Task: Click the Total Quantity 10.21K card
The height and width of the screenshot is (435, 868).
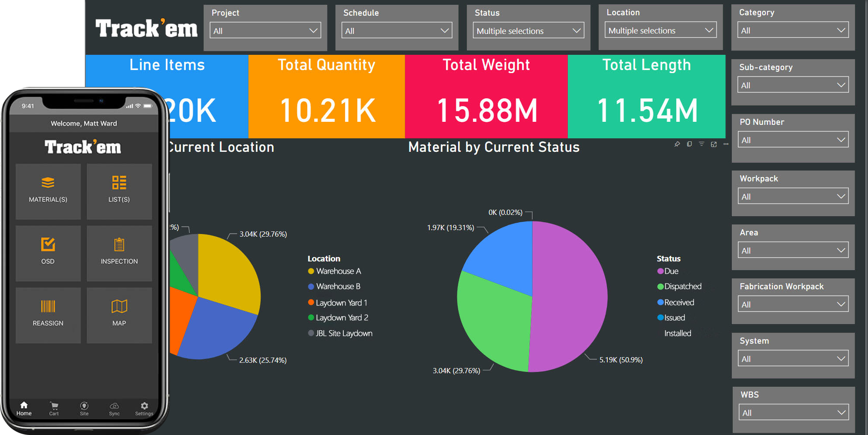Action: click(x=327, y=97)
